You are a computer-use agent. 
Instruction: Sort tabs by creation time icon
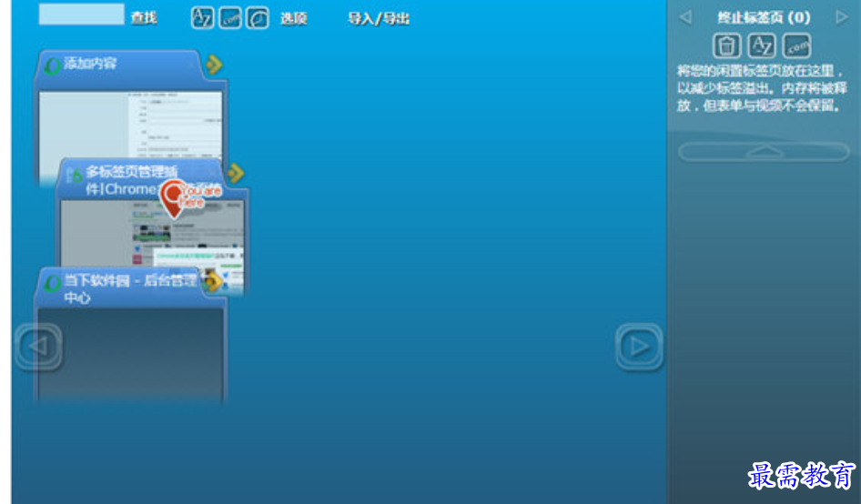pyautogui.click(x=257, y=17)
